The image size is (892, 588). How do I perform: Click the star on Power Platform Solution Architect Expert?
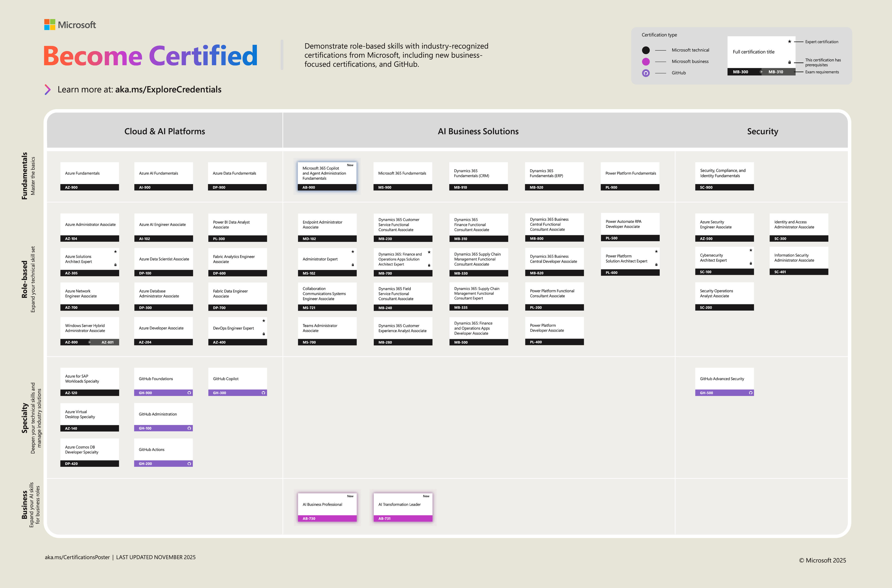pyautogui.click(x=656, y=251)
